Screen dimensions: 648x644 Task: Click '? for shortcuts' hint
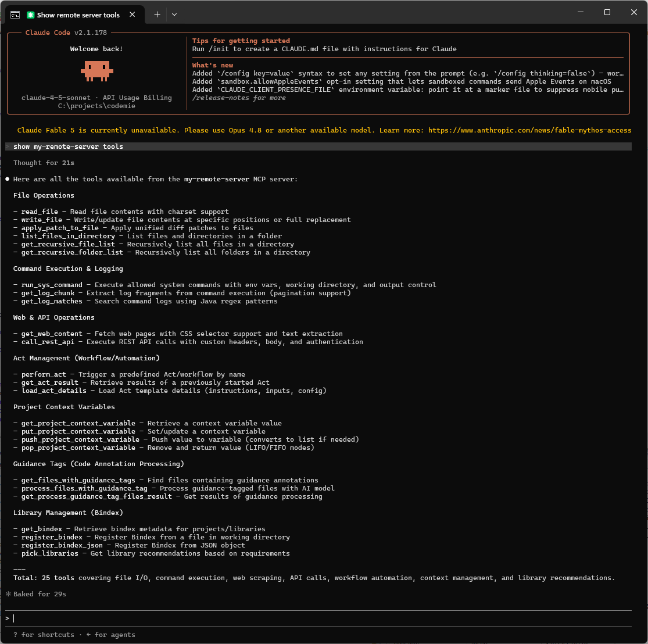[x=44, y=635]
